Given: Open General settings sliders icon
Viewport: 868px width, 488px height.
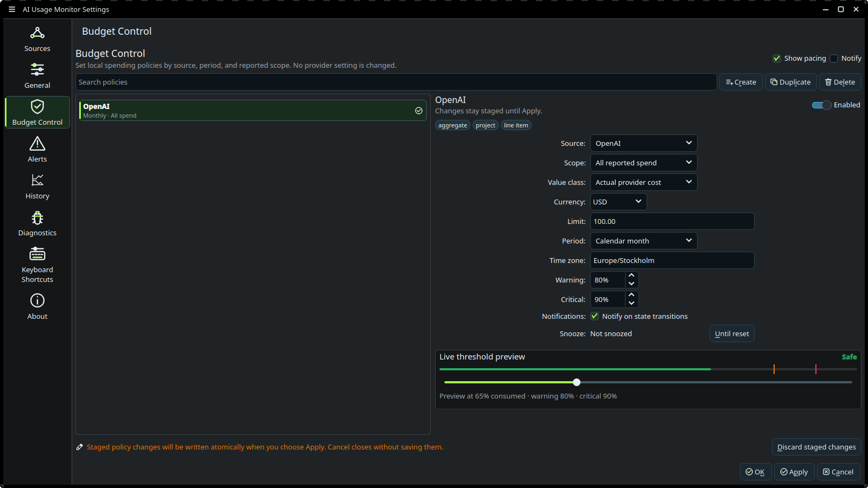Looking at the screenshot, I should coord(37,69).
